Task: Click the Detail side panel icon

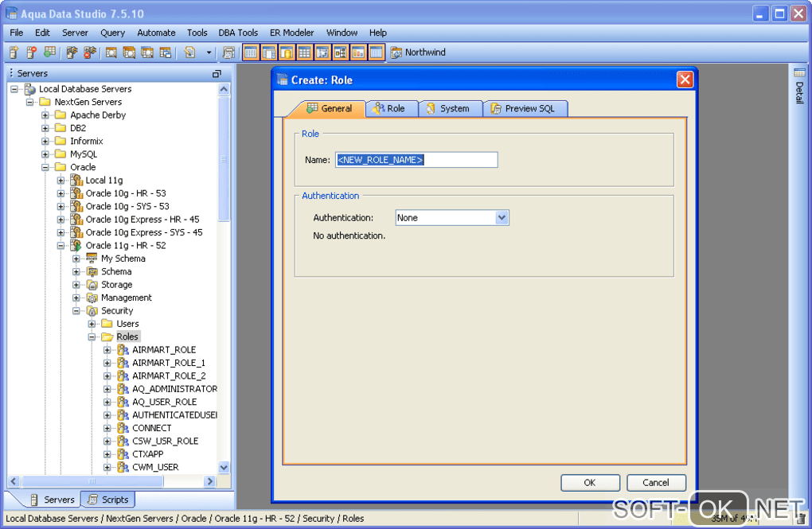Action: 799,73
